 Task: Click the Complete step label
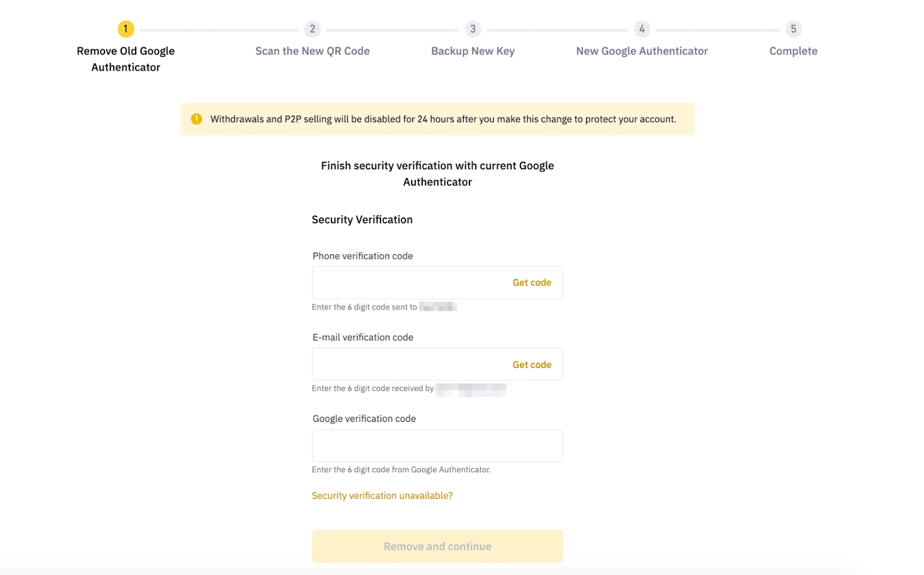[793, 51]
